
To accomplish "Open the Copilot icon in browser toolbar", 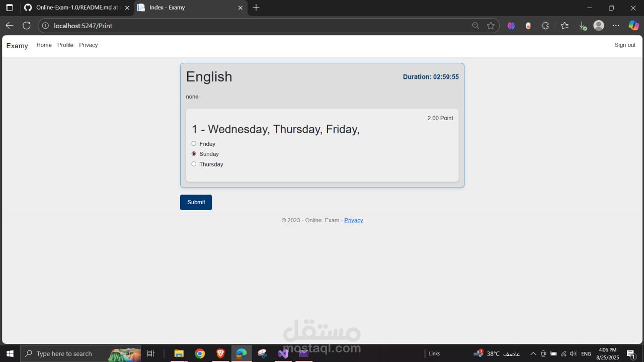I will 633,25.
